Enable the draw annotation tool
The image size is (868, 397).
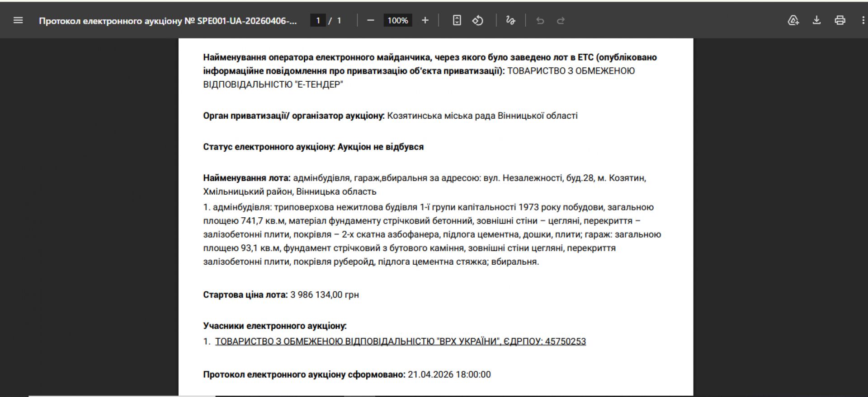coord(510,20)
